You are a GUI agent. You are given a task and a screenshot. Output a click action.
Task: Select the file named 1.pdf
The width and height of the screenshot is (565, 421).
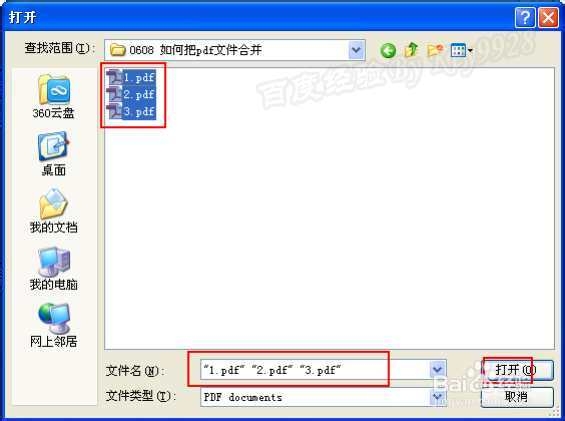[139, 77]
